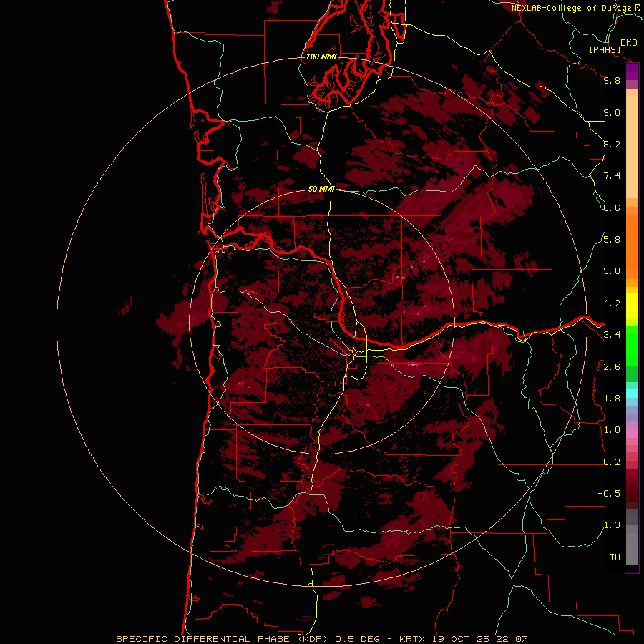Click the 4.2 value on the color scale
This screenshot has height=644, width=644.
[x=612, y=303]
